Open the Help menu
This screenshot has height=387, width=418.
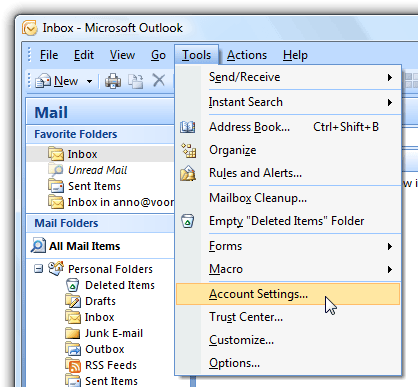(295, 55)
